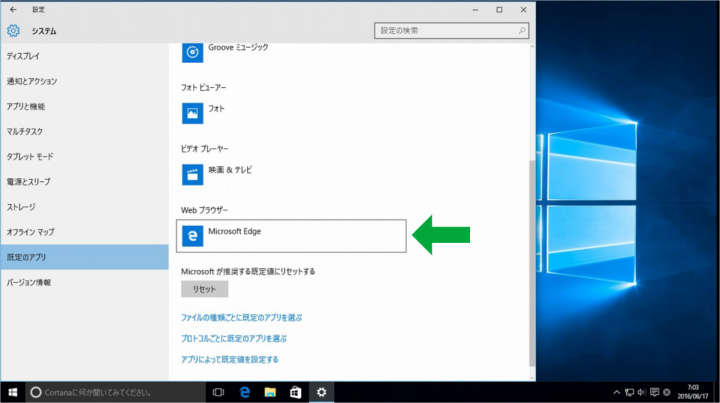Open バージョン情報 category

point(84,282)
